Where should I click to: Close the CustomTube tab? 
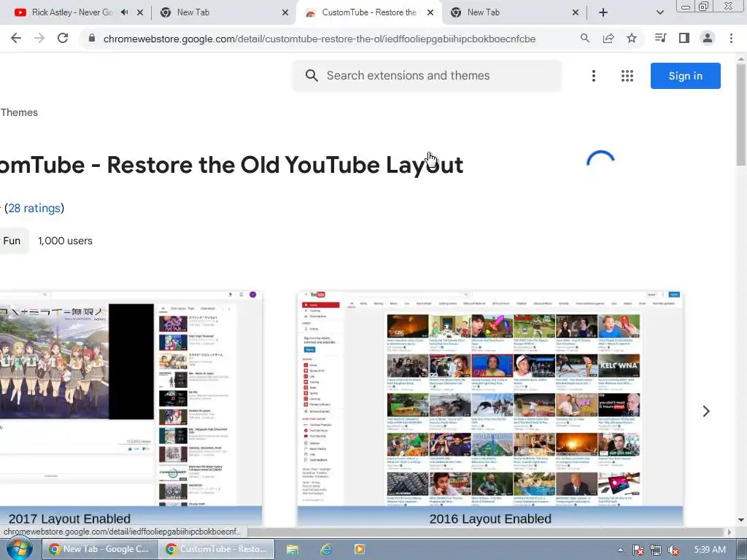tap(430, 12)
